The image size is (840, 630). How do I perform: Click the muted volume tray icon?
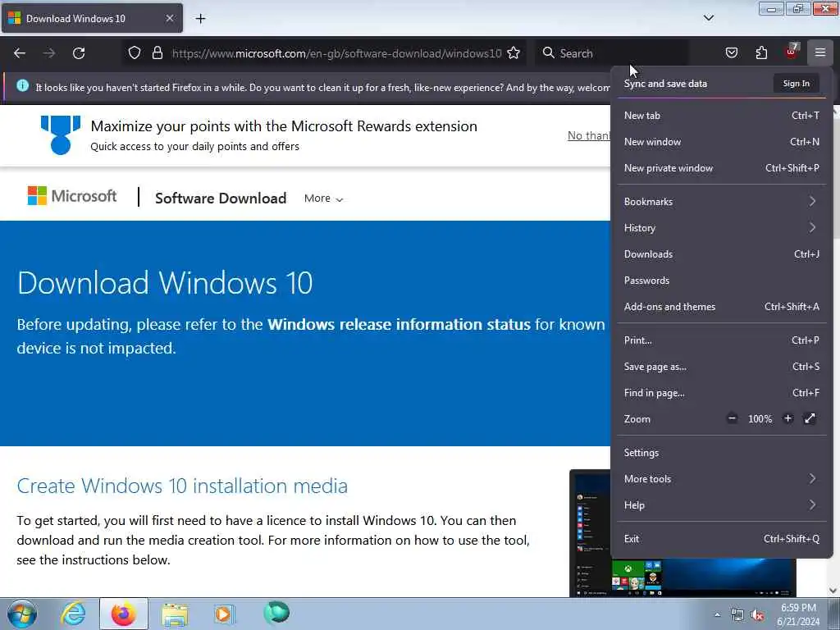point(757,615)
